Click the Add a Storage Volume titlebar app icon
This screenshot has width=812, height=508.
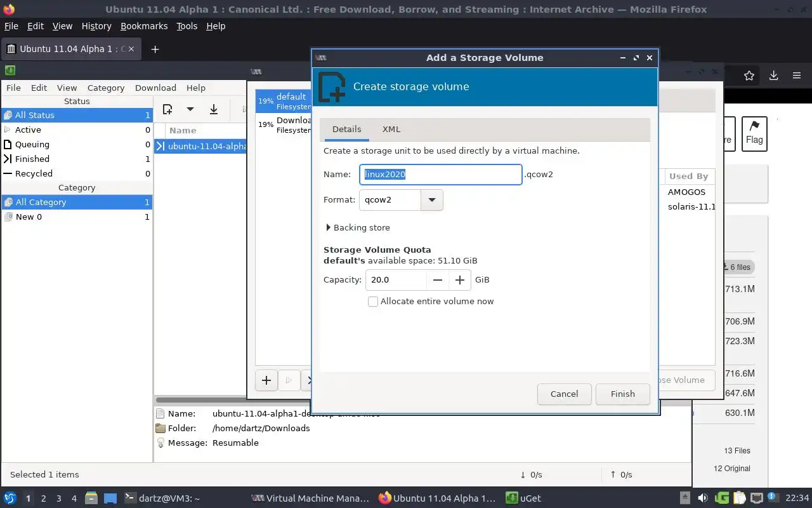[321, 57]
